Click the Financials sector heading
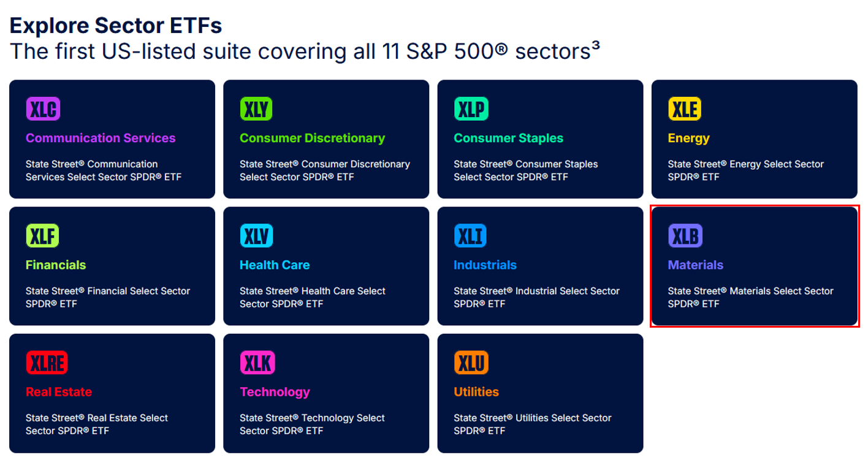The image size is (868, 471). 56,265
